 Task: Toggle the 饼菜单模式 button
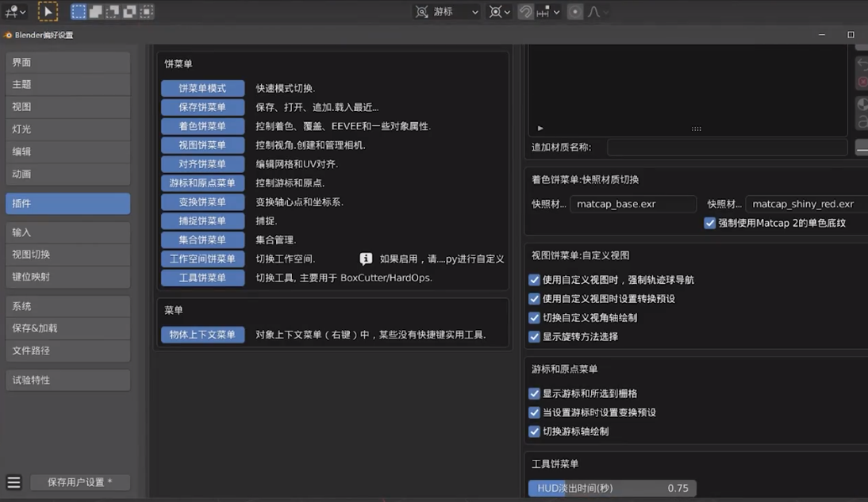(202, 88)
